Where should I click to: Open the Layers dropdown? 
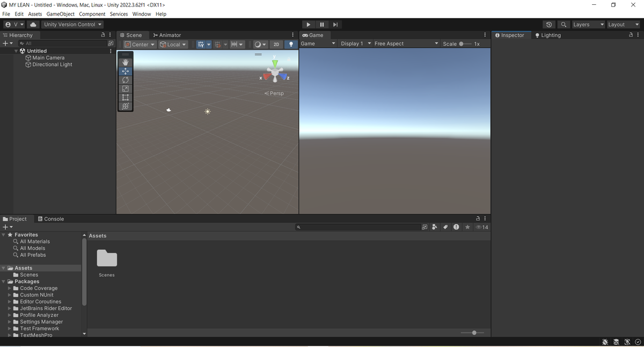[588, 24]
